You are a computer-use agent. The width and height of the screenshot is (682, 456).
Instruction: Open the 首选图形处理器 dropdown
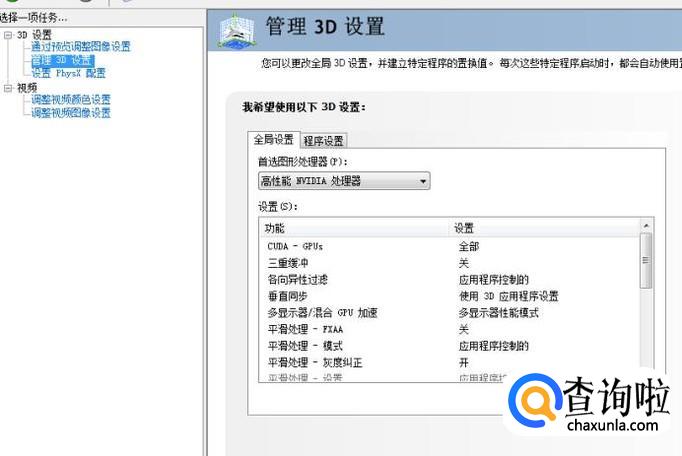pos(344,181)
